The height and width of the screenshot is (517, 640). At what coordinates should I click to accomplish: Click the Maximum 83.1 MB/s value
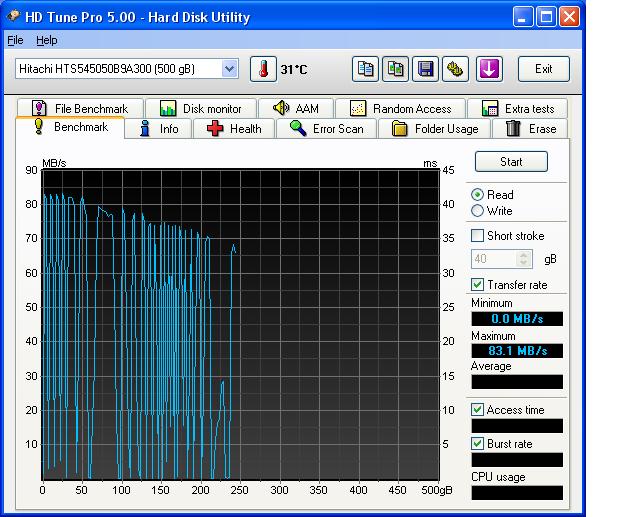pyautogui.click(x=517, y=351)
